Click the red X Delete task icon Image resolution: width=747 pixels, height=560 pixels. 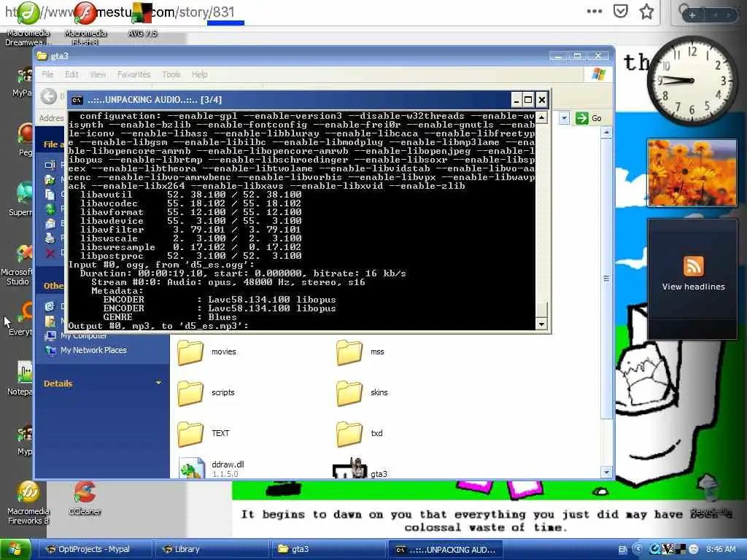(50, 253)
